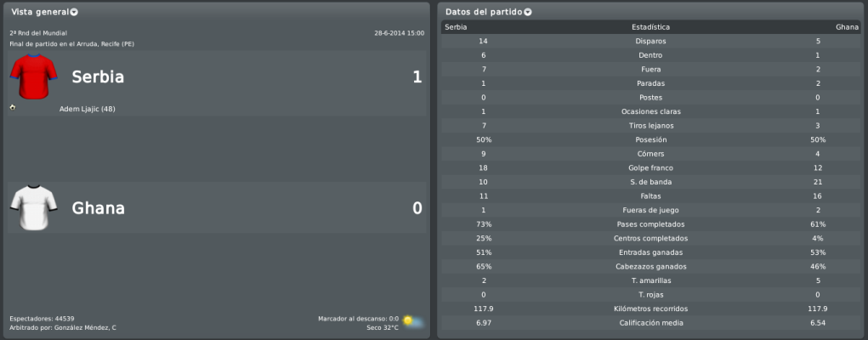Click the sunny weather icon
Image resolution: width=868 pixels, height=340 pixels.
pos(413,321)
